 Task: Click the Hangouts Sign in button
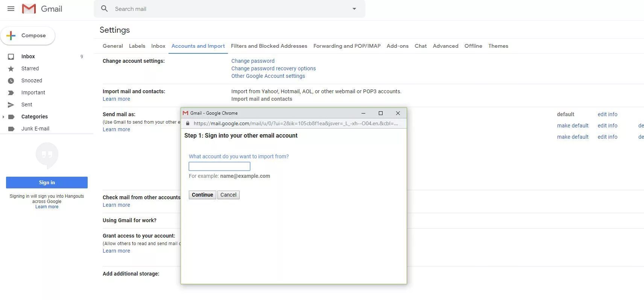(x=47, y=182)
